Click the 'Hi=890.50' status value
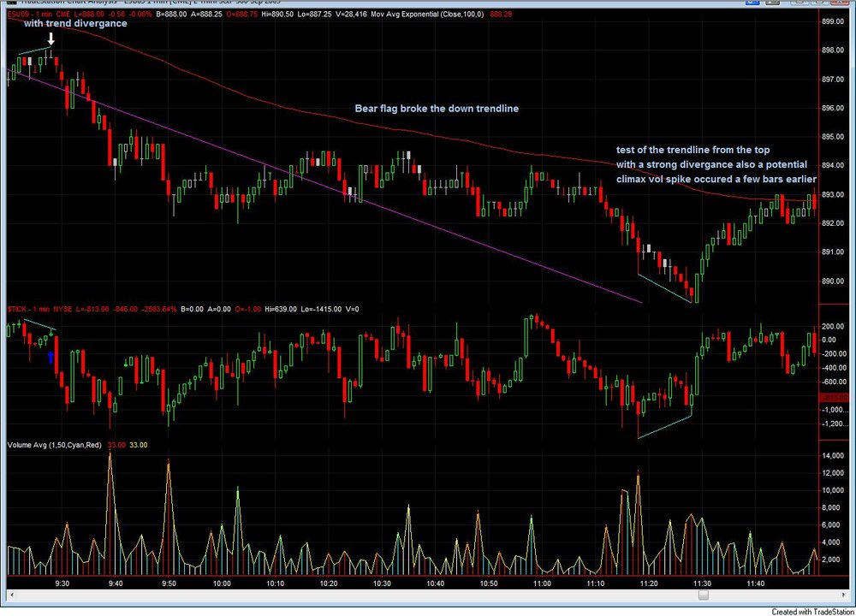 click(x=277, y=15)
